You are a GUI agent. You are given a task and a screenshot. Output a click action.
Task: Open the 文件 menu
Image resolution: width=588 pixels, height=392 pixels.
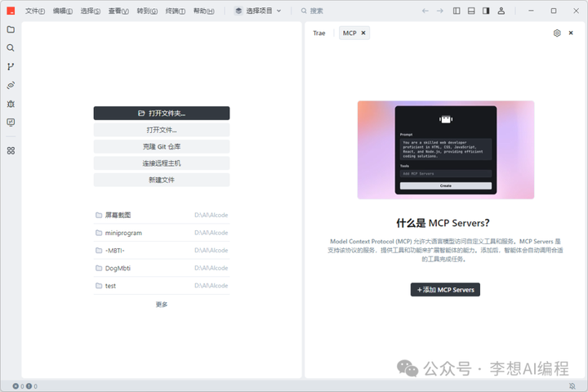click(x=35, y=11)
